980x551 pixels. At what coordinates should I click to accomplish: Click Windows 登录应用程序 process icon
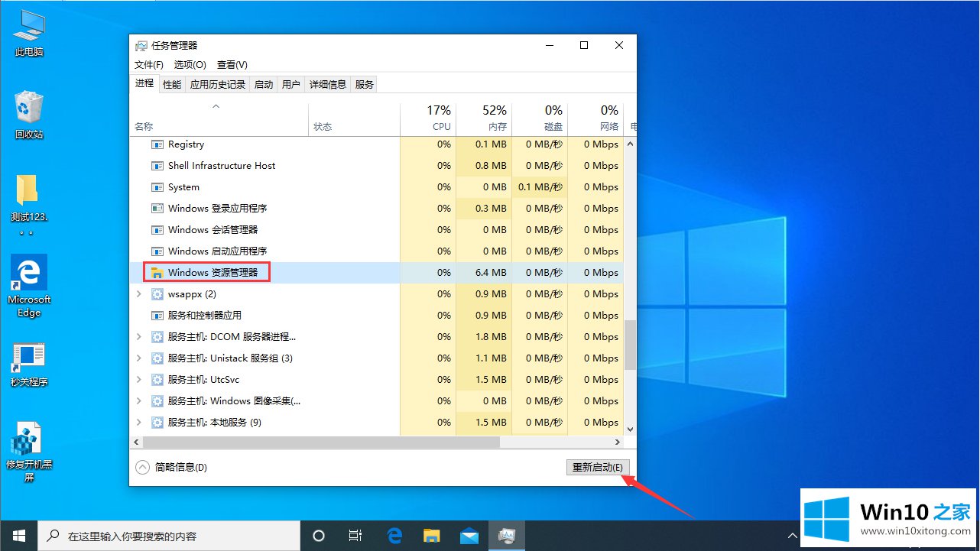point(157,209)
